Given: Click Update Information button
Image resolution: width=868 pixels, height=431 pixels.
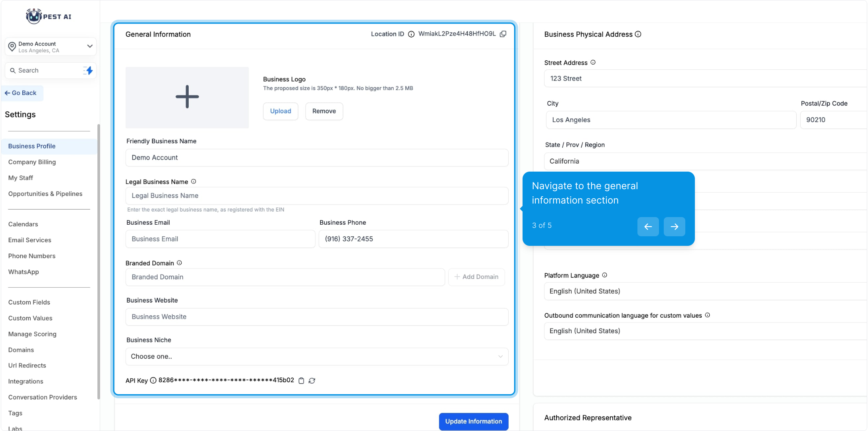Looking at the screenshot, I should [x=473, y=421].
